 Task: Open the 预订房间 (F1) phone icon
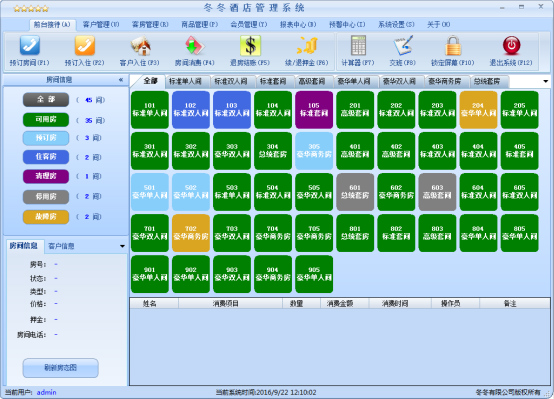[x=30, y=46]
